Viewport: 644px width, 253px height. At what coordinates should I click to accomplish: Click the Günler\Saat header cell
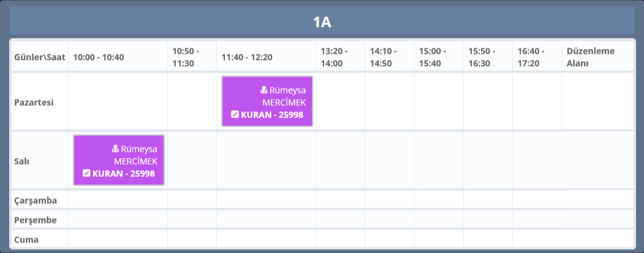(39, 57)
